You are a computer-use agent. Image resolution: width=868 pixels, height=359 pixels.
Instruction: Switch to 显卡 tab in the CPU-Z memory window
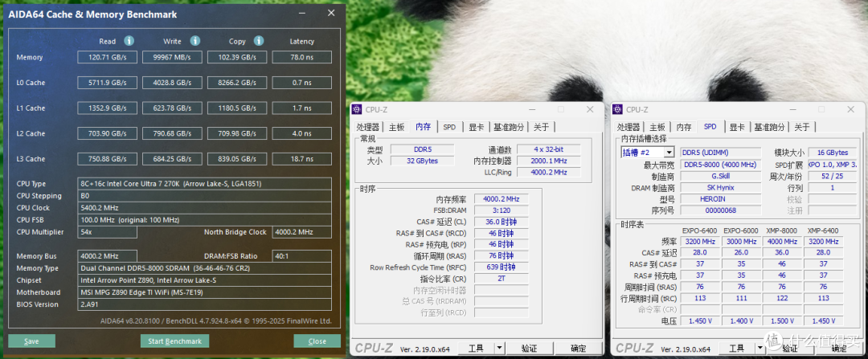[x=476, y=127]
